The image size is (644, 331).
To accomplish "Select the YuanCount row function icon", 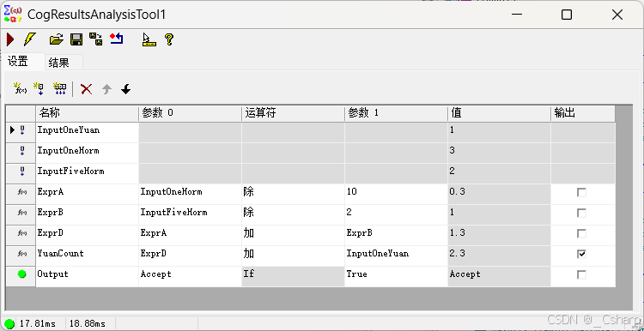I will 22,254.
